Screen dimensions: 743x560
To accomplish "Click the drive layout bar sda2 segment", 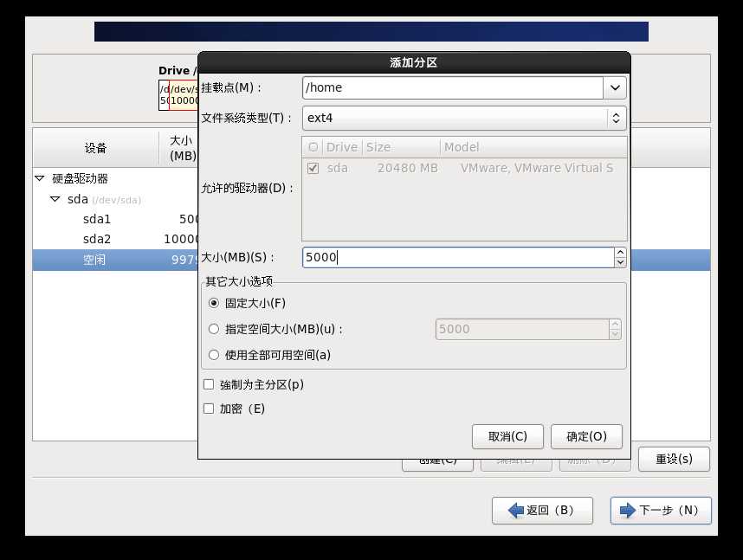I will pyautogui.click(x=184, y=94).
